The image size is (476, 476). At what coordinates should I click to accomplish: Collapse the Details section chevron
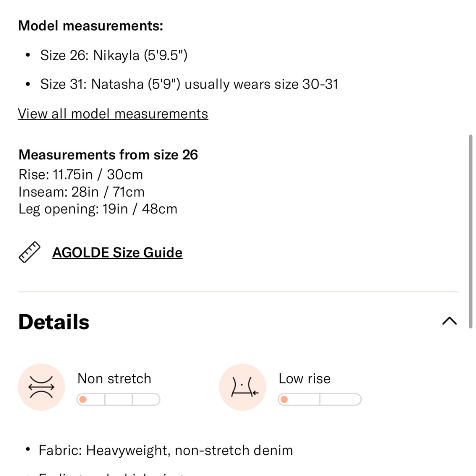click(449, 321)
